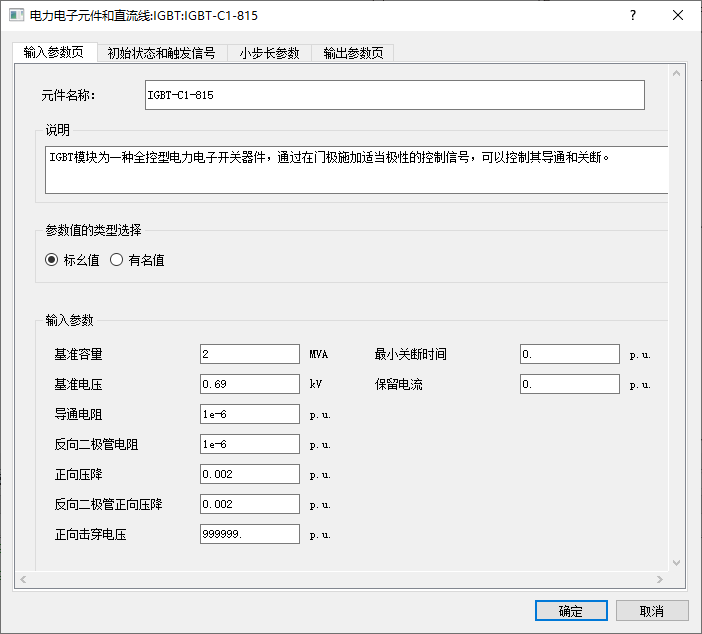Select the 标幺值 radio button
The image size is (702, 634).
pyautogui.click(x=52, y=260)
